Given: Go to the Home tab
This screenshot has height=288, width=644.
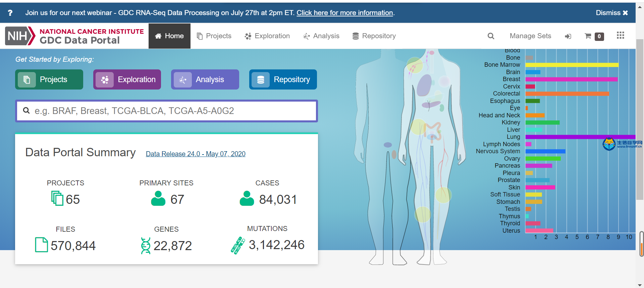Looking at the screenshot, I should point(169,36).
